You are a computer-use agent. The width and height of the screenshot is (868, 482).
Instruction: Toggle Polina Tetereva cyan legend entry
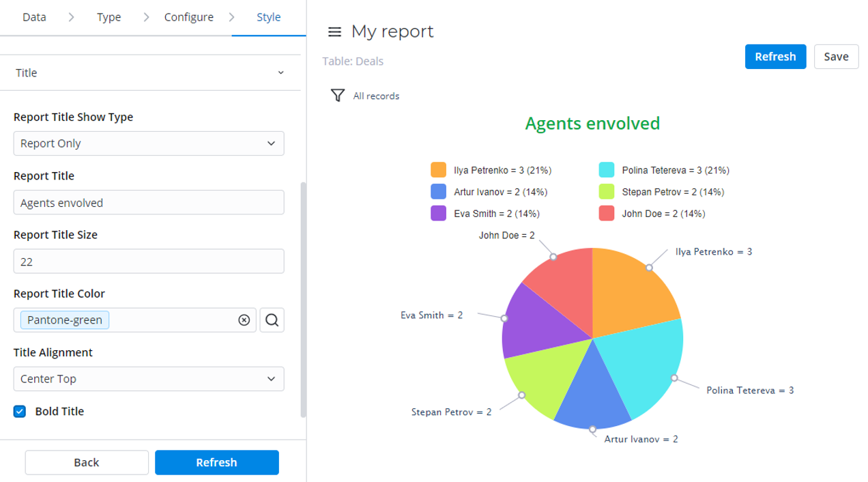(607, 170)
